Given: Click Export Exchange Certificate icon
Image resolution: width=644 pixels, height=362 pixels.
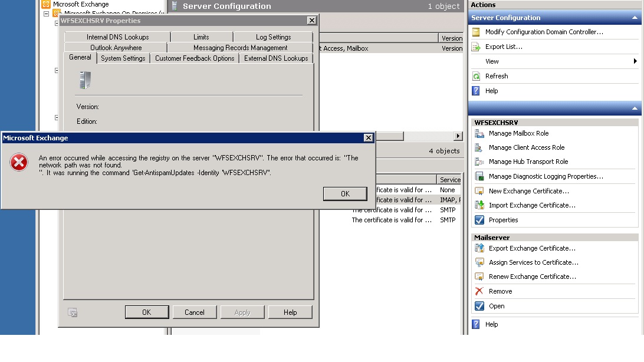Looking at the screenshot, I should click(479, 248).
